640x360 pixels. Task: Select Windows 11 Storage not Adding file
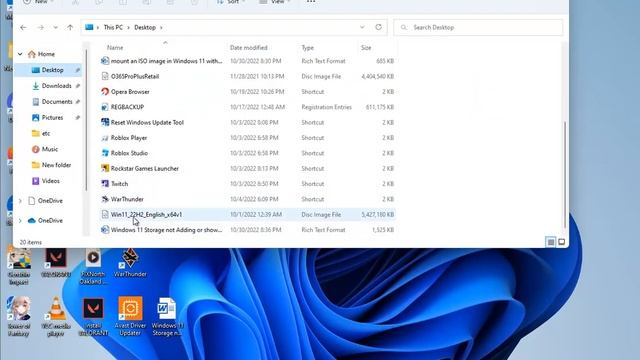(166, 230)
